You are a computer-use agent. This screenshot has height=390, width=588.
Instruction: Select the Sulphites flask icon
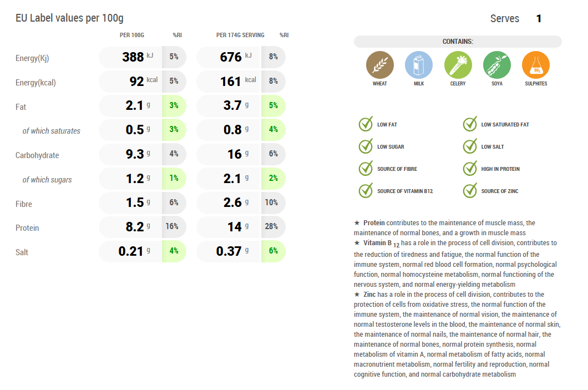535,65
